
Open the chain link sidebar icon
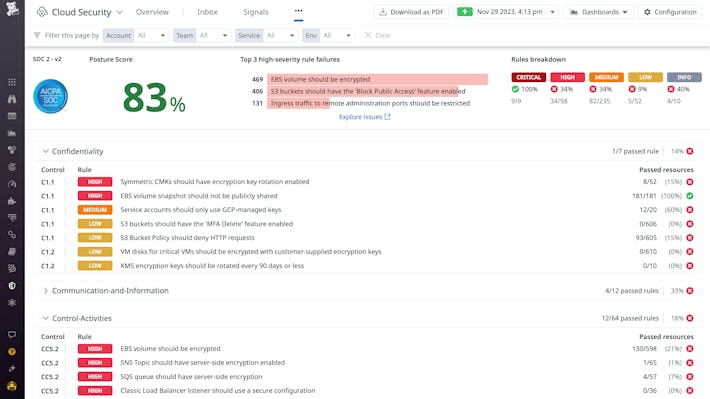point(12,235)
